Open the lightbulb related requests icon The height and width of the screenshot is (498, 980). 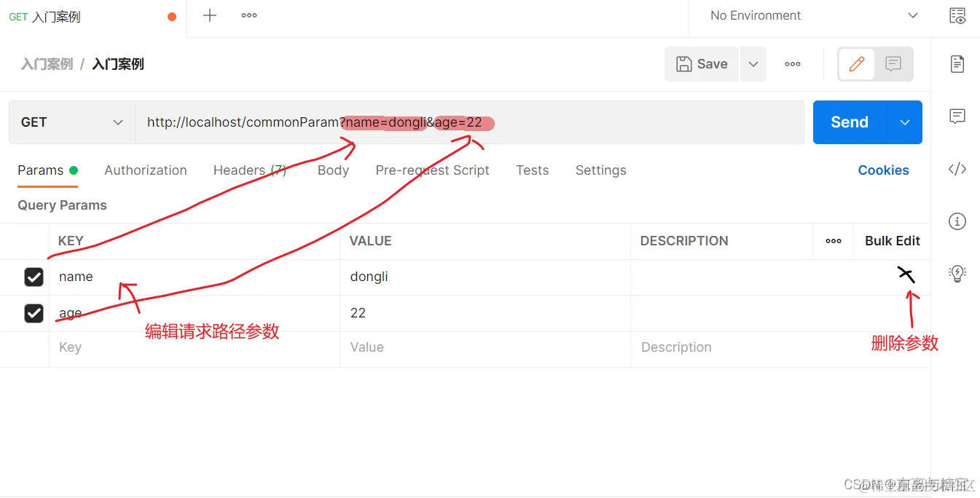(957, 274)
